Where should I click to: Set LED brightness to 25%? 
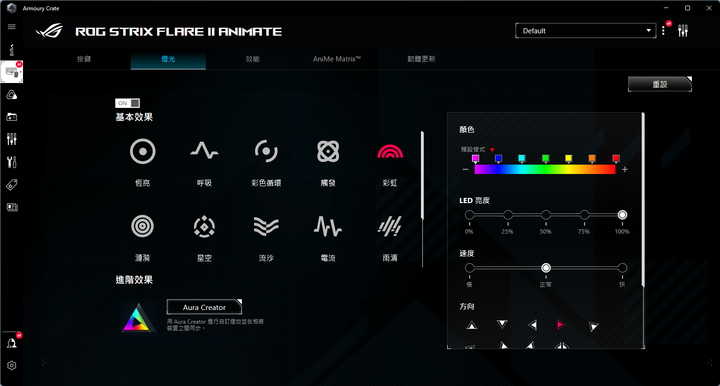click(507, 215)
